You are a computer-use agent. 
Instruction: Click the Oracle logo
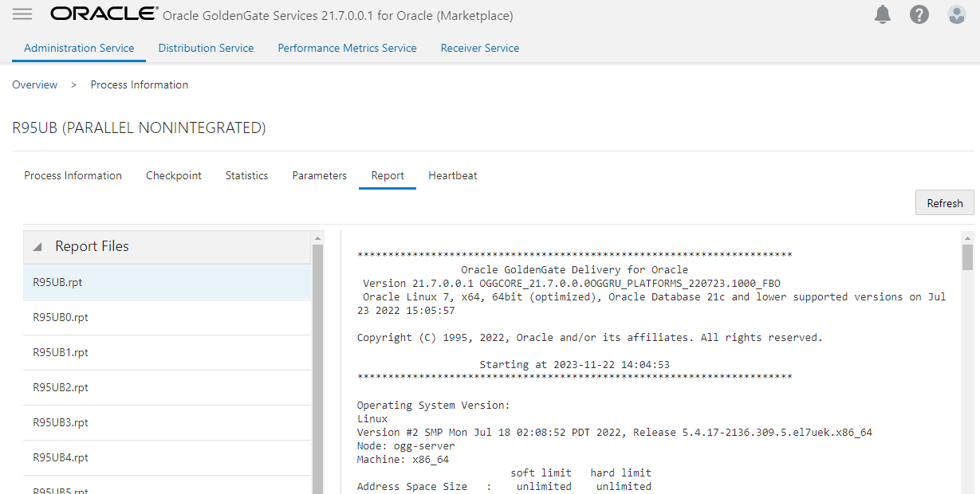pyautogui.click(x=104, y=14)
